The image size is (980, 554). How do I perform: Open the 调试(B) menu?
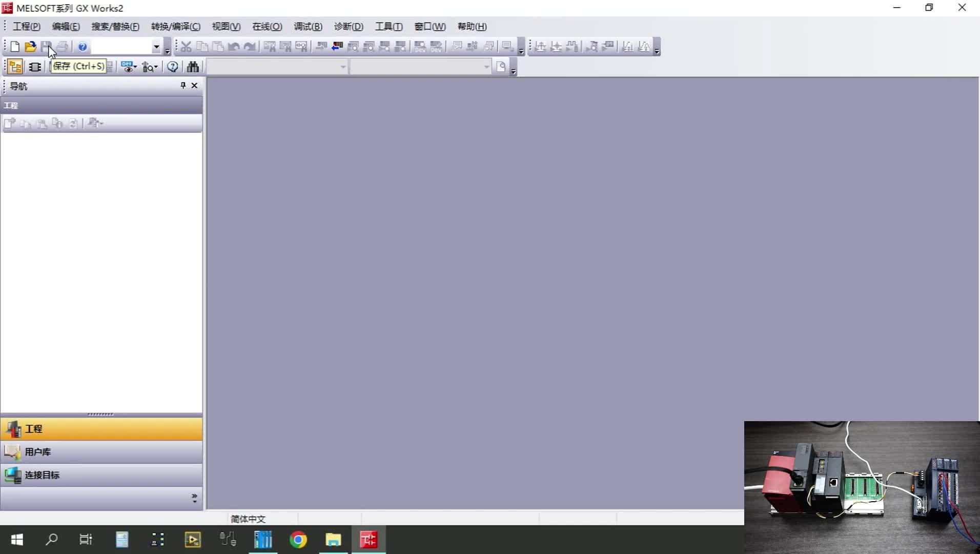[x=308, y=27]
